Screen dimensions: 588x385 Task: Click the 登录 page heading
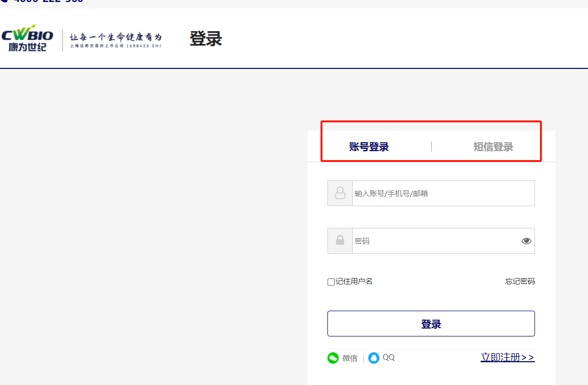[x=206, y=39]
